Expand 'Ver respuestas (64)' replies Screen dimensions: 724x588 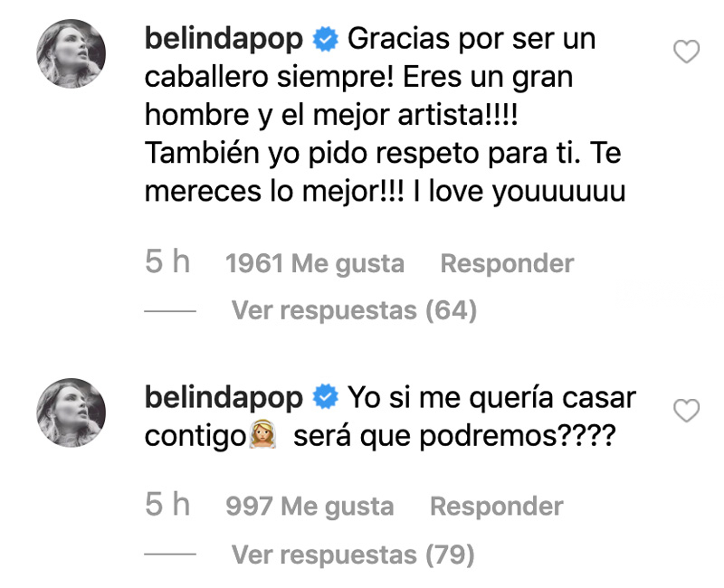point(354,311)
